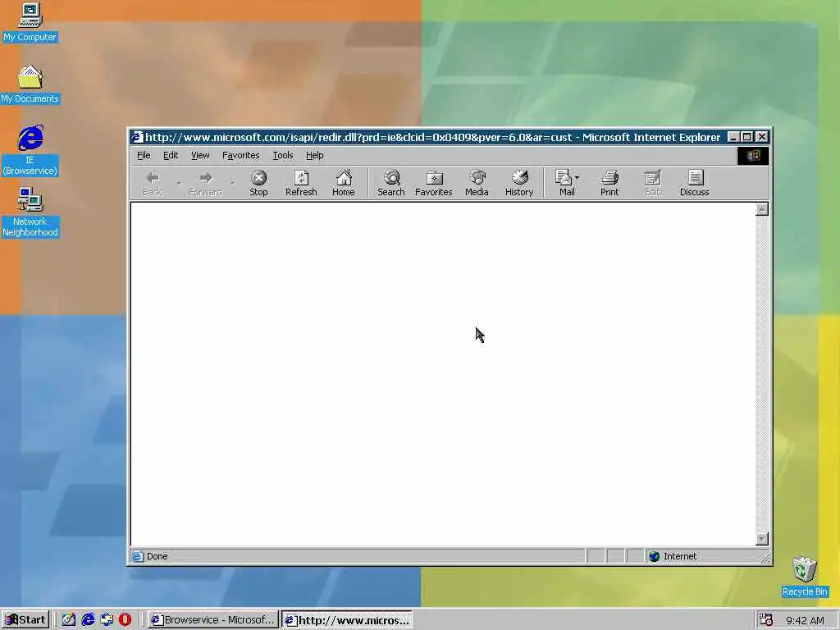The width and height of the screenshot is (840, 630).
Task: Open the Tools menu
Action: coord(283,155)
